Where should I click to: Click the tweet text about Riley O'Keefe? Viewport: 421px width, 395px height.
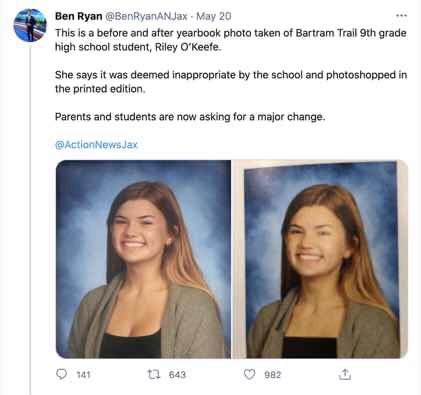pos(231,40)
